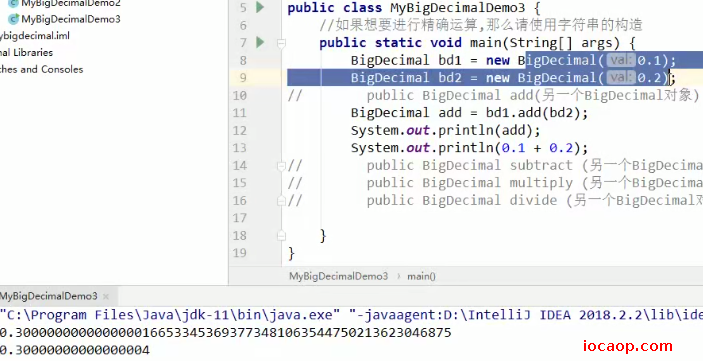Open the mybigdecimal.iml file in tree

click(x=35, y=36)
